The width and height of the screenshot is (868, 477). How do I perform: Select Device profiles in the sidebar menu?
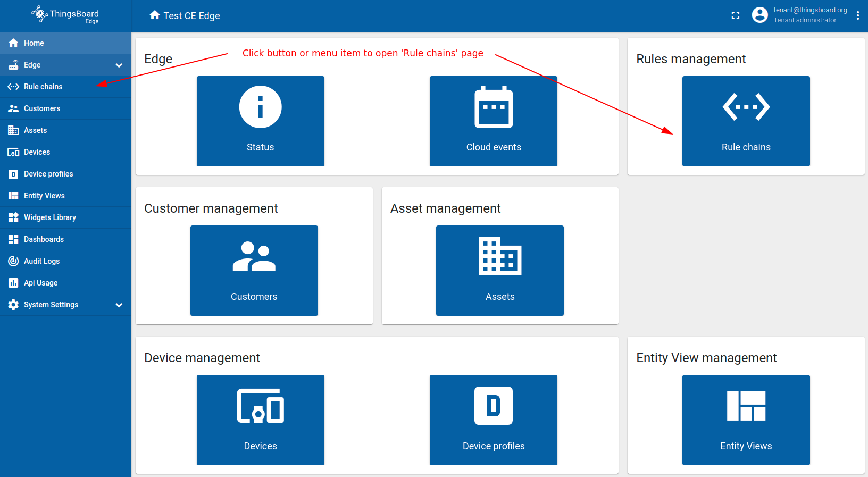pyautogui.click(x=65, y=174)
